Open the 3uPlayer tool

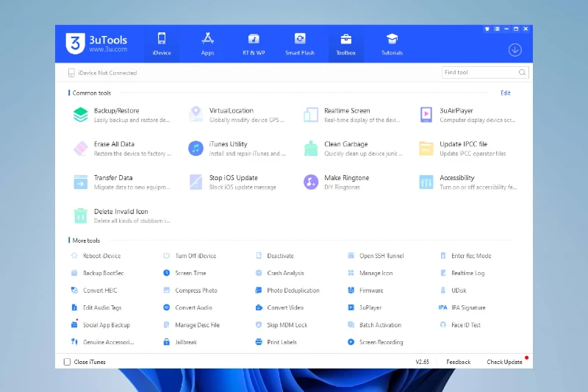pos(365,307)
